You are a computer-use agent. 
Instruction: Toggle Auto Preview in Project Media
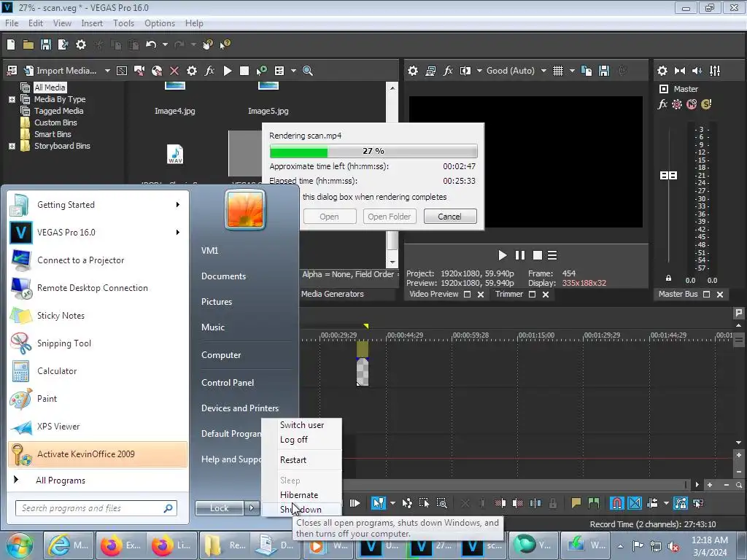click(262, 71)
